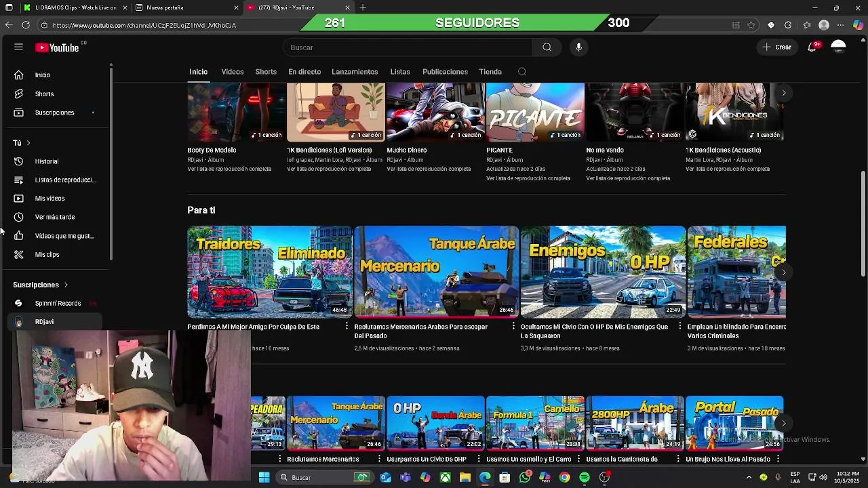
Task: Switch to the En directo tab
Action: [x=304, y=72]
